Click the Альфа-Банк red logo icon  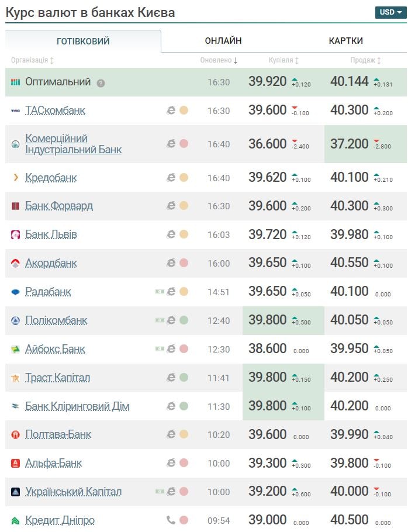pos(16,464)
